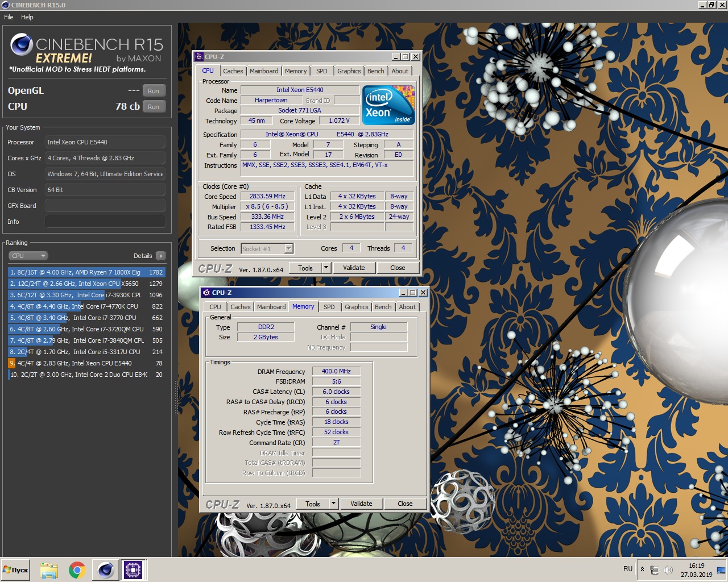Screen dimensions: 728x582
Task: Open the Start (Пуск) menu button
Action: pos(16,569)
